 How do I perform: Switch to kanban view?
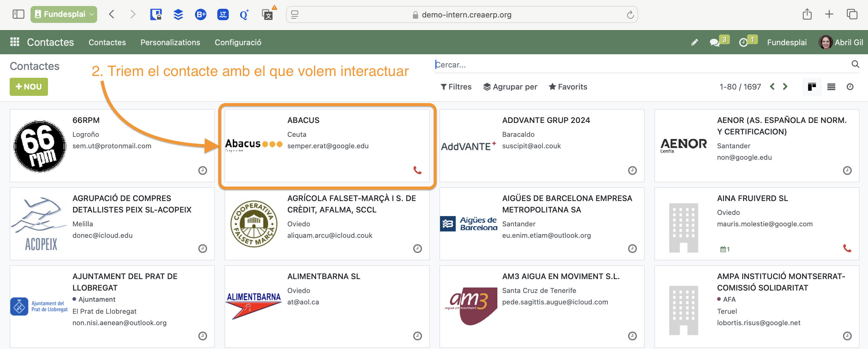[x=812, y=87]
